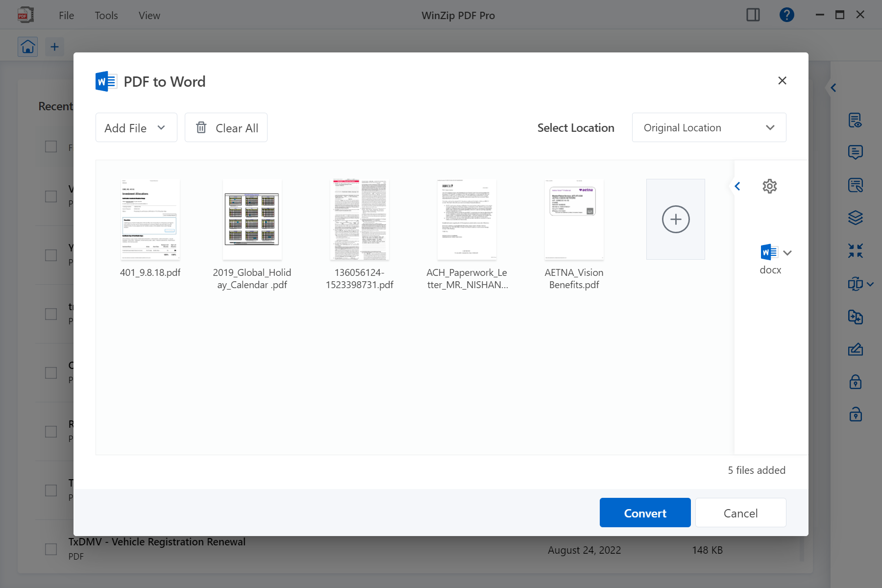Click the 5 files added status text
882x588 pixels.
(x=757, y=470)
